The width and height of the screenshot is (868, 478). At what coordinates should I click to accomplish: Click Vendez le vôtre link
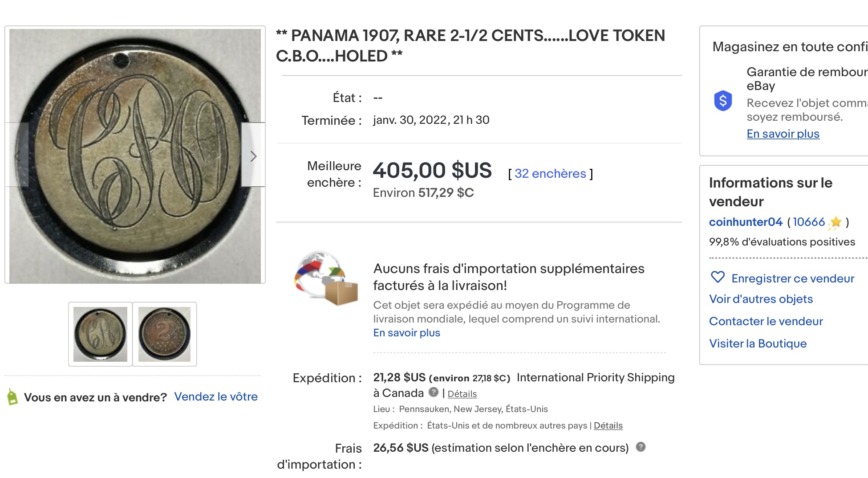(216, 396)
